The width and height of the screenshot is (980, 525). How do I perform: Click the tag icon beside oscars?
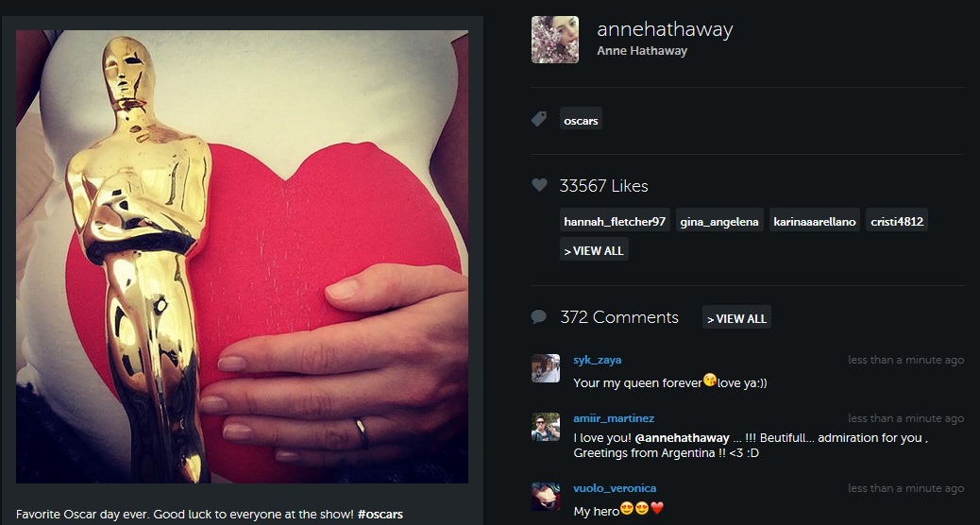tap(539, 119)
